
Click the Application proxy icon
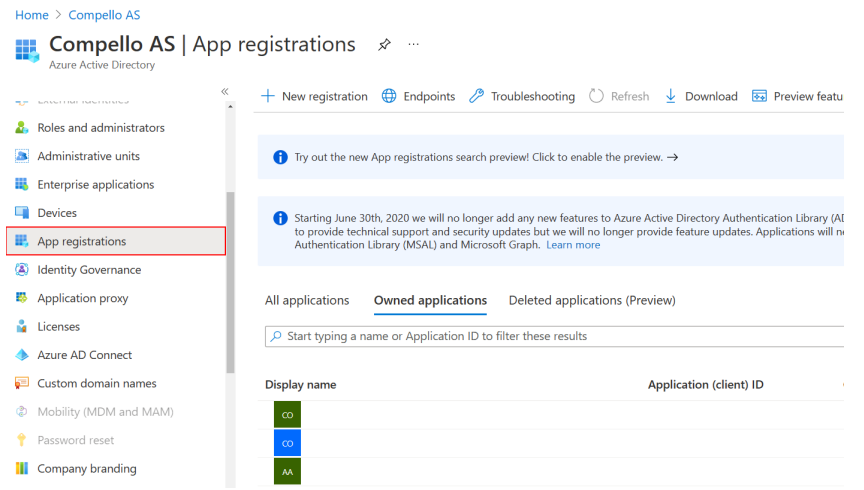pos(21,298)
